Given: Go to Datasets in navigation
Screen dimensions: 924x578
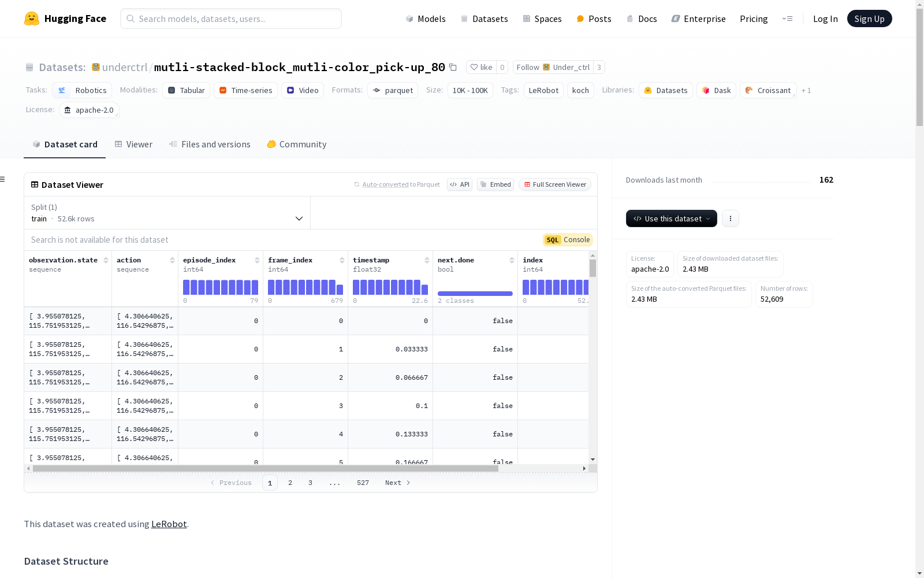Looking at the screenshot, I should [484, 18].
